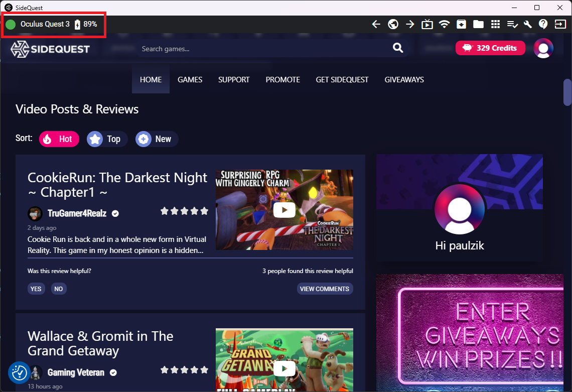Viewport: 572px width, 392px height.
Task: Open TruGamer4Realz's profile name link
Action: pos(77,213)
